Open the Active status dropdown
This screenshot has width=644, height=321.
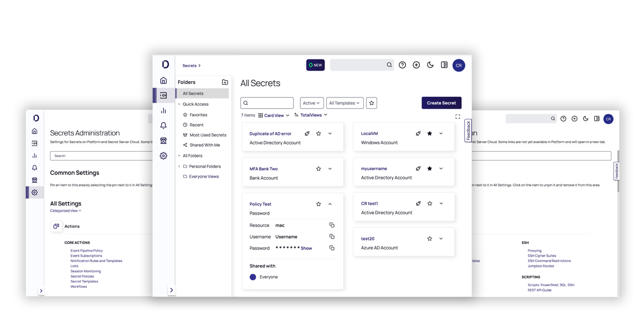pos(312,103)
